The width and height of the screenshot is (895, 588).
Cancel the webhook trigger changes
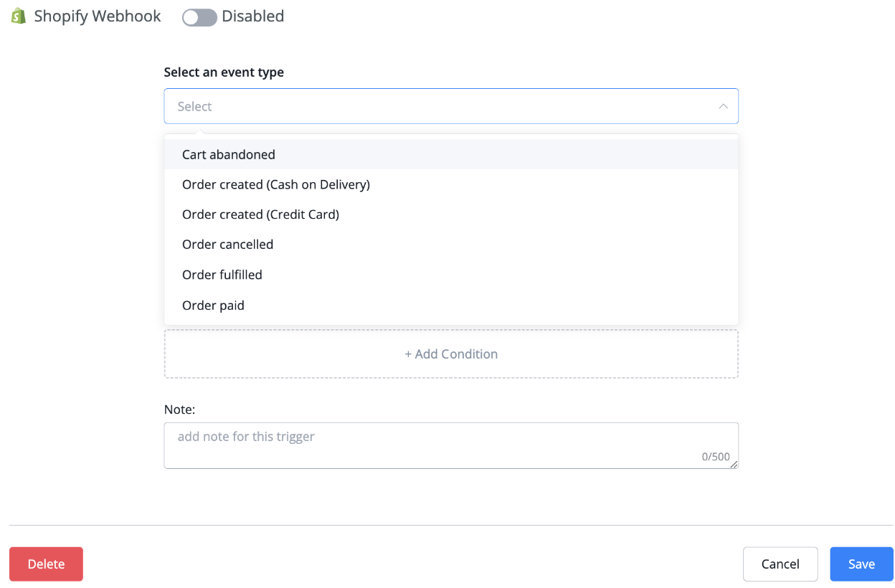[780, 564]
